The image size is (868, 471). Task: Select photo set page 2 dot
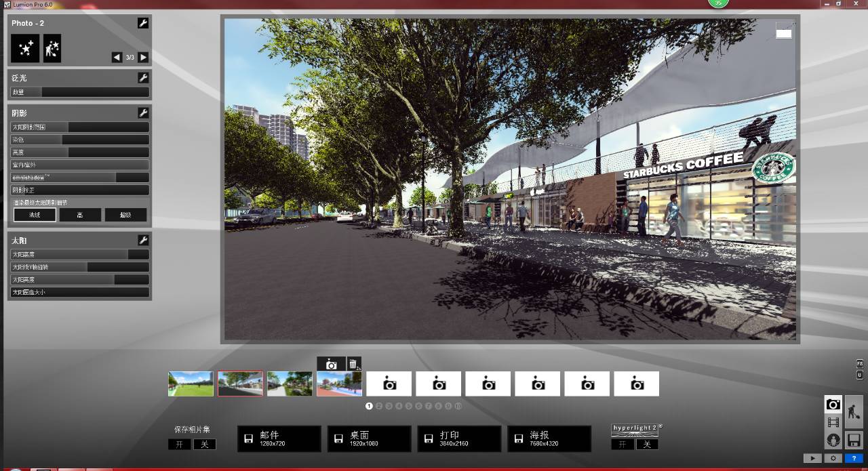pyautogui.click(x=379, y=406)
